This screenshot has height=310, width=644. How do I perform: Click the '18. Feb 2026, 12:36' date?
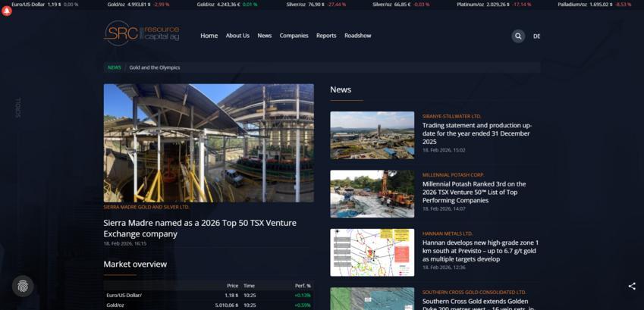point(444,268)
